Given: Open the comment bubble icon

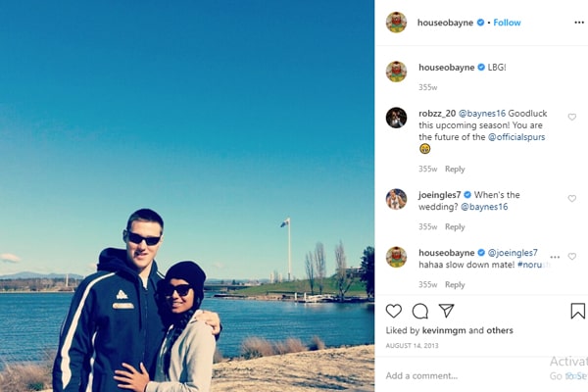Looking at the screenshot, I should pos(420,311).
